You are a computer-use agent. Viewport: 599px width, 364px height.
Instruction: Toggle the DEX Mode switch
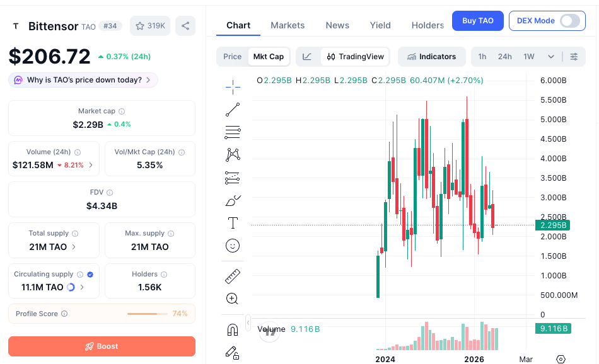tap(570, 21)
